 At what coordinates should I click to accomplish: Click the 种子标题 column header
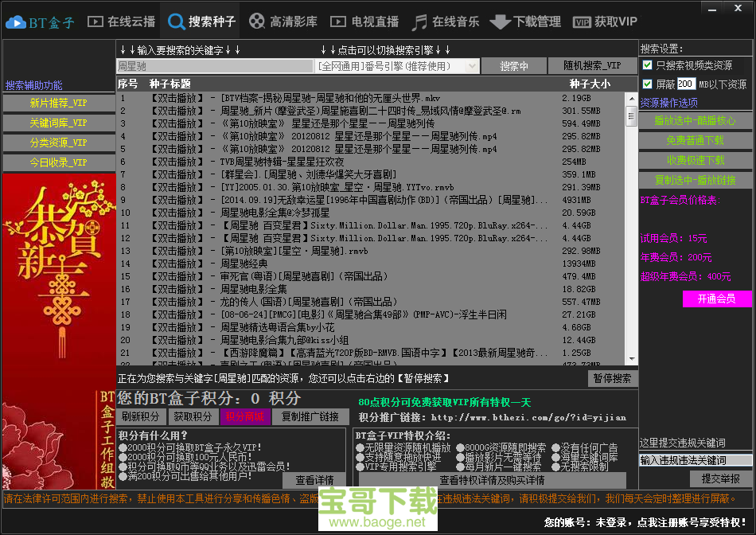point(170,84)
